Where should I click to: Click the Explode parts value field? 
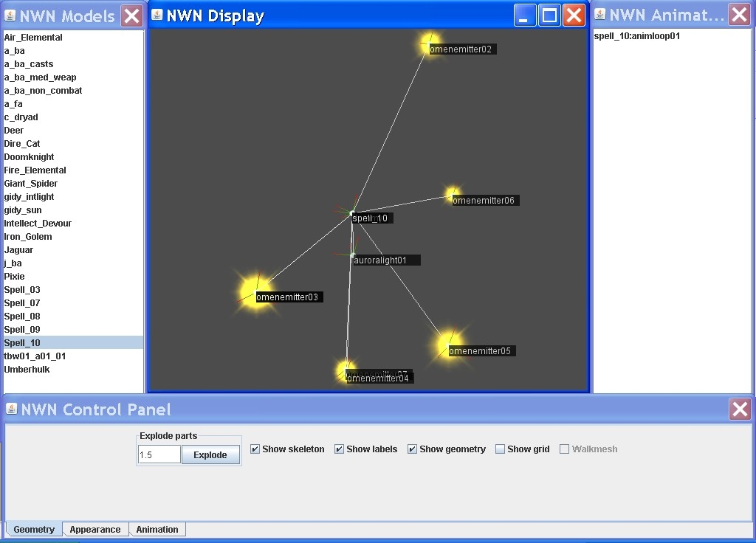[159, 455]
